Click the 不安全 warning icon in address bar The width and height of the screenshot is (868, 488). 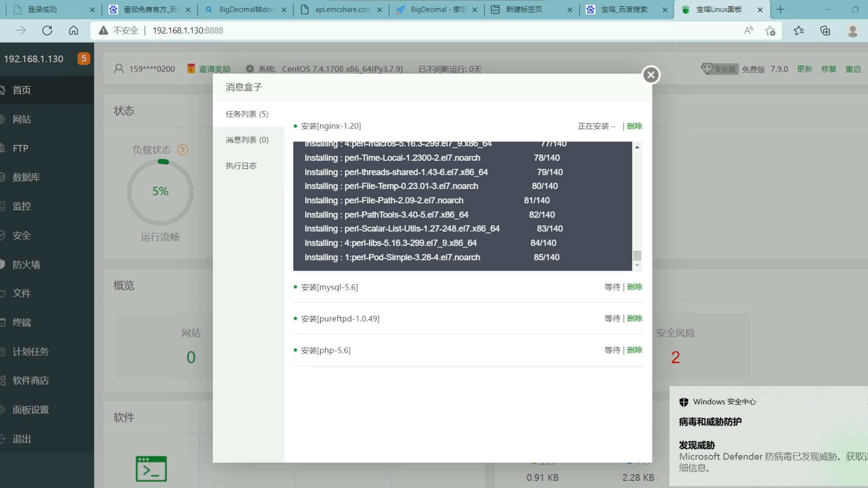[104, 30]
